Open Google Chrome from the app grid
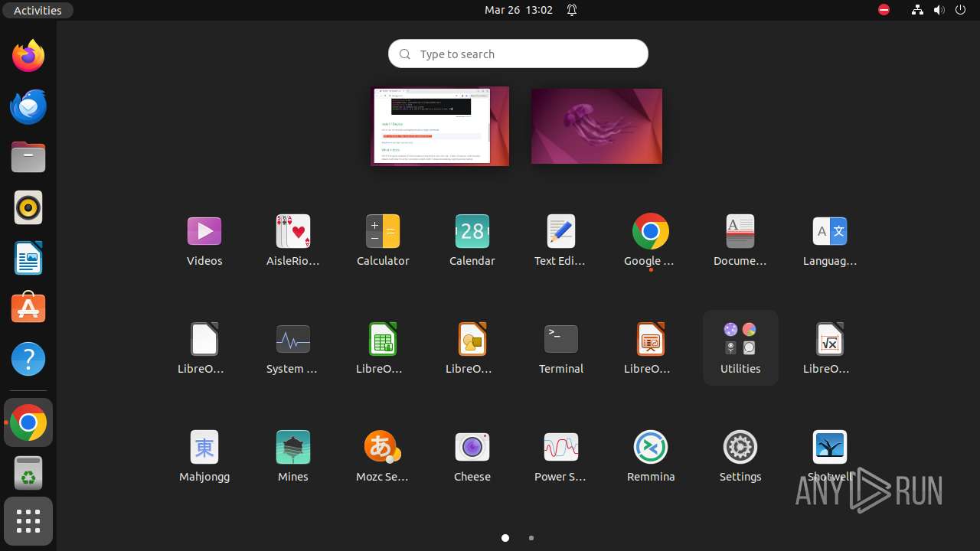The height and width of the screenshot is (551, 980). pyautogui.click(x=651, y=240)
